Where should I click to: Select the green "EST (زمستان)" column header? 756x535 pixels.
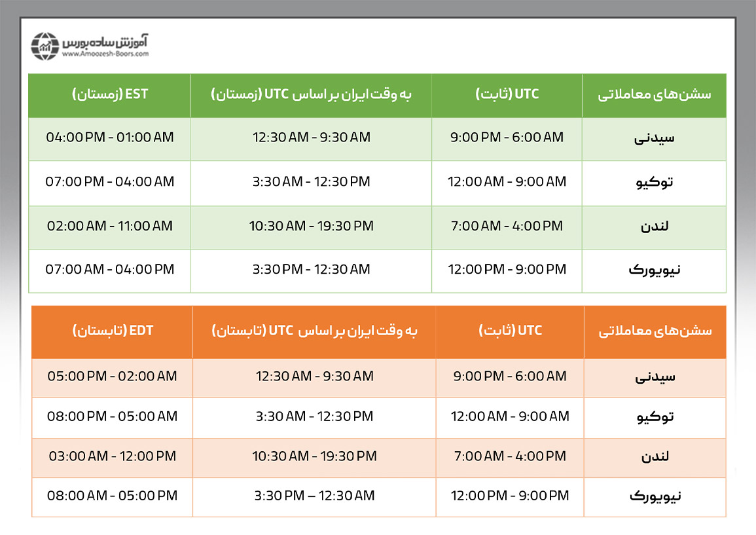(110, 94)
